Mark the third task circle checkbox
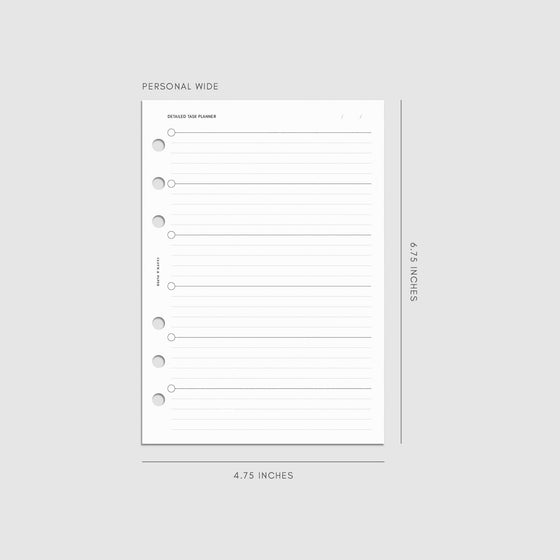560x560 pixels. (171, 235)
